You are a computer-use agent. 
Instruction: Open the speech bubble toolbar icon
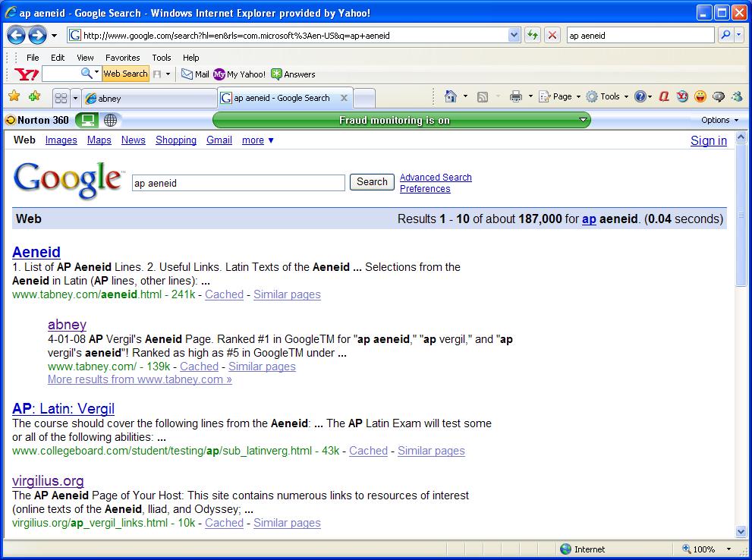(x=719, y=97)
